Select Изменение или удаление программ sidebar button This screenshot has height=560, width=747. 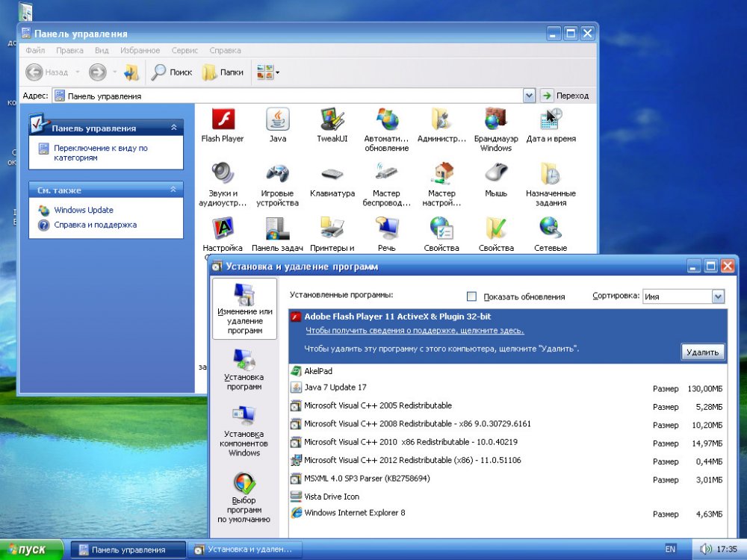pos(244,308)
